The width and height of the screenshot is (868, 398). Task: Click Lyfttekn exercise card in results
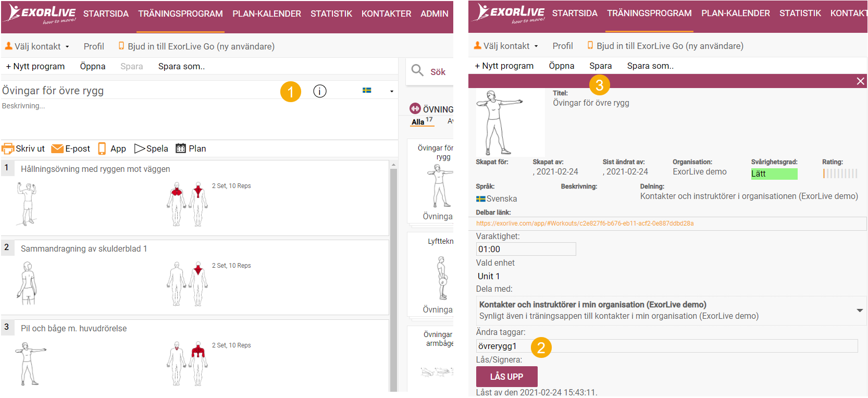click(x=430, y=275)
